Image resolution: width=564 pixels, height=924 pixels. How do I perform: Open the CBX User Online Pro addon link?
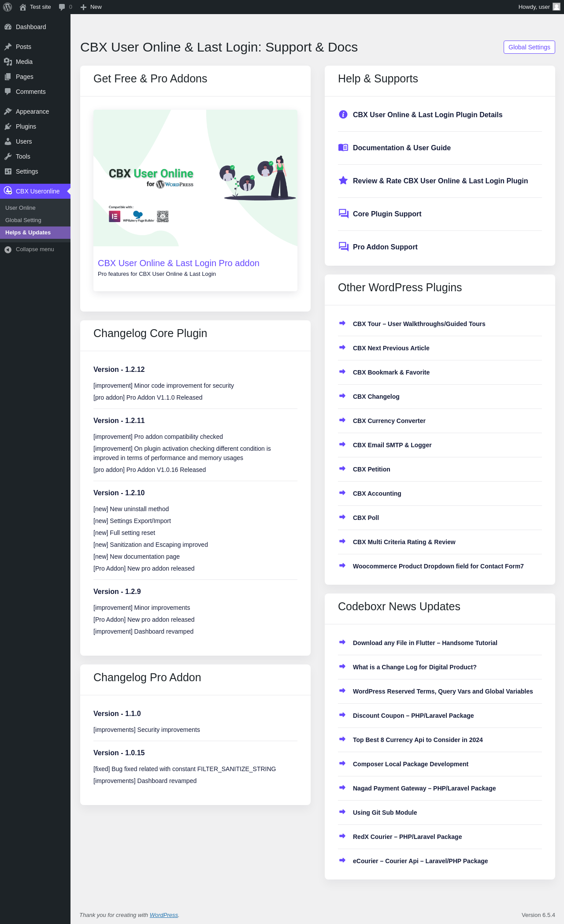[x=178, y=263]
